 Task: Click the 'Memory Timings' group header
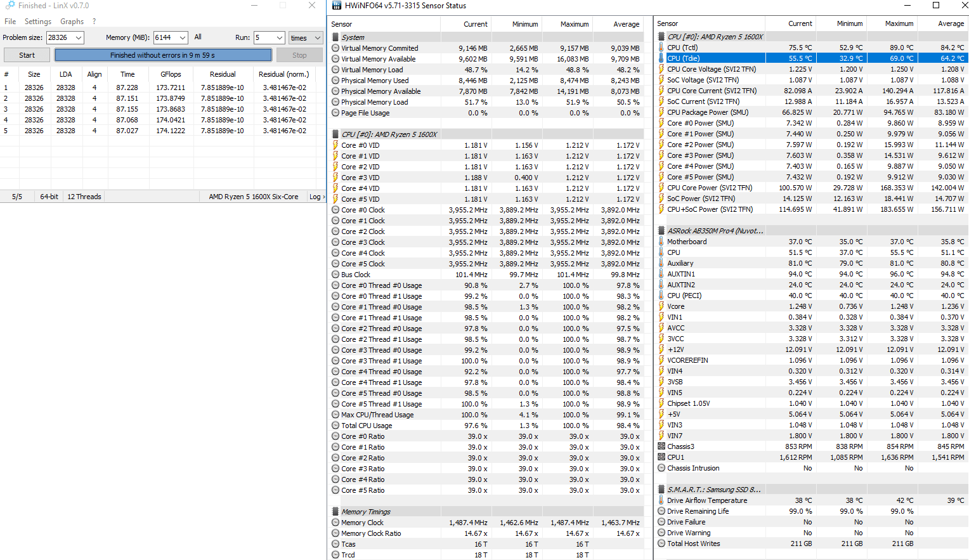(x=365, y=512)
